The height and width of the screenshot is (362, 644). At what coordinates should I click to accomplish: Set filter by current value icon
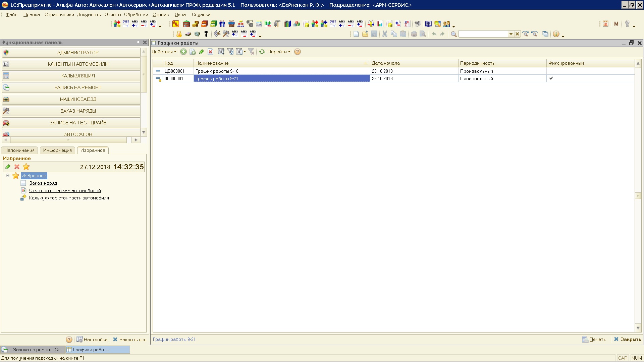tap(230, 52)
